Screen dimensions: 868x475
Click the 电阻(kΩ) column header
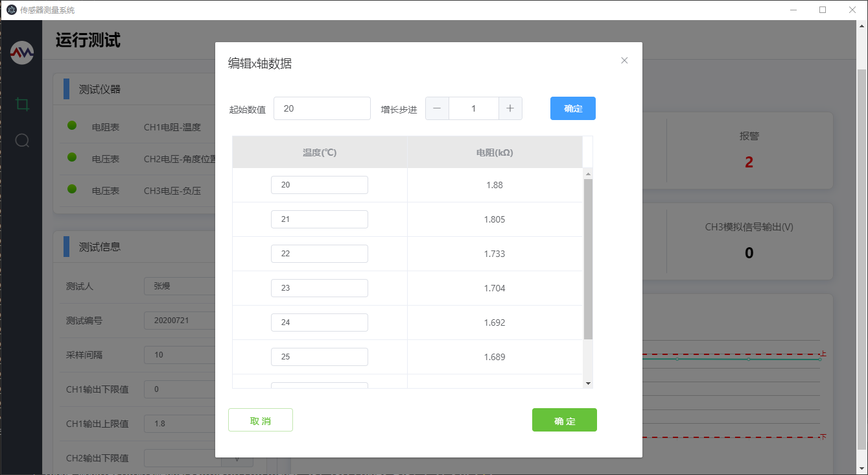pyautogui.click(x=495, y=152)
